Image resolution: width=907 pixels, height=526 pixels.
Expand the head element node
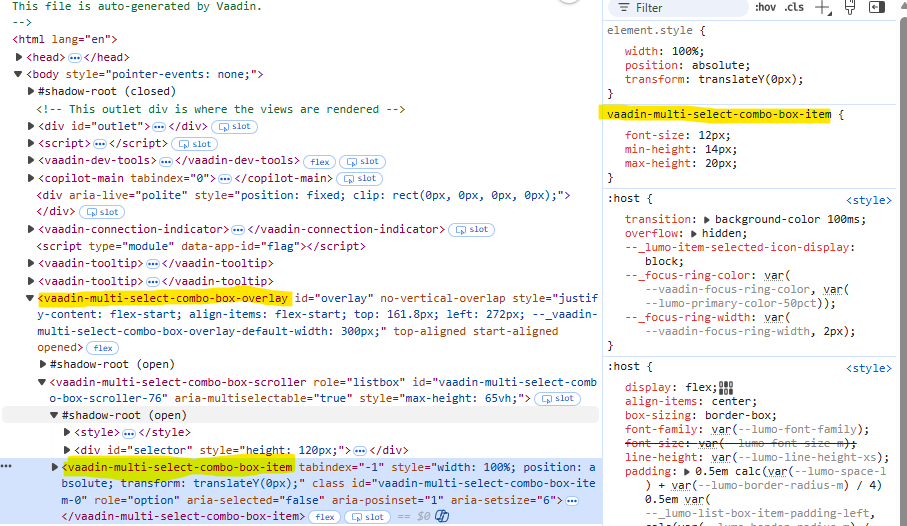click(19, 57)
